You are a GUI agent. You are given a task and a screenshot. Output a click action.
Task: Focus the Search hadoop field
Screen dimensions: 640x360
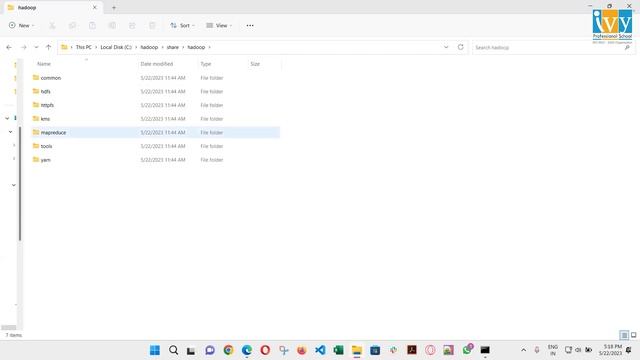(553, 47)
